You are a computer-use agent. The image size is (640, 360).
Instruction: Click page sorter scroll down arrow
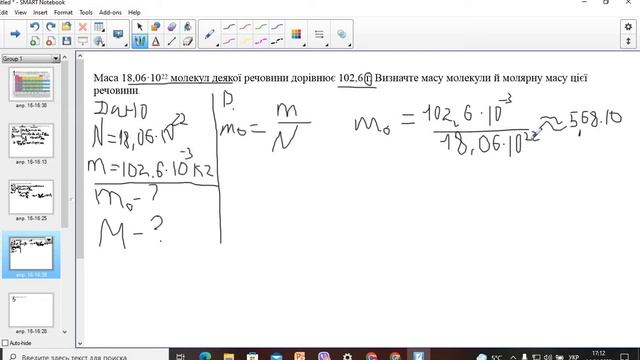[64, 332]
